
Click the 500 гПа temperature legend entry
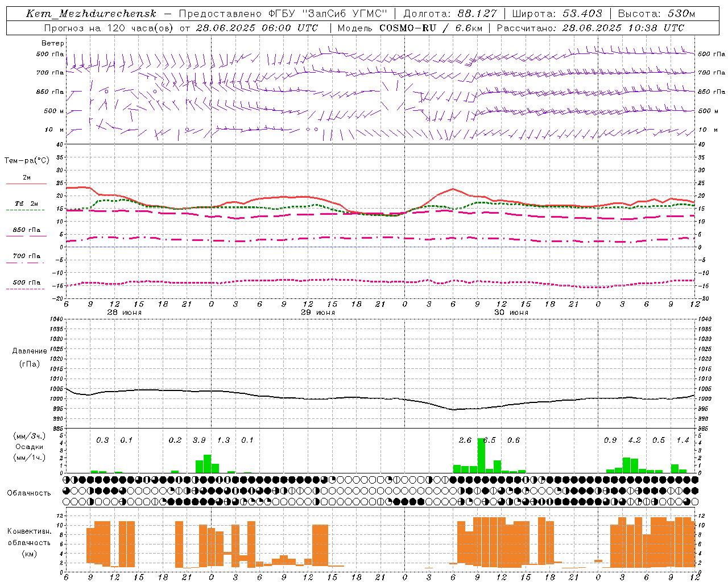(26, 282)
